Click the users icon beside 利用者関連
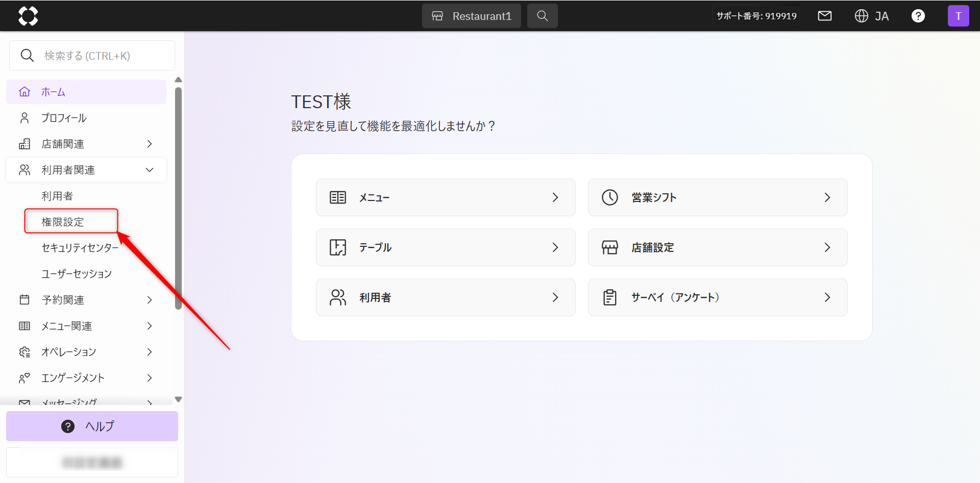The width and height of the screenshot is (980, 483). point(24,170)
